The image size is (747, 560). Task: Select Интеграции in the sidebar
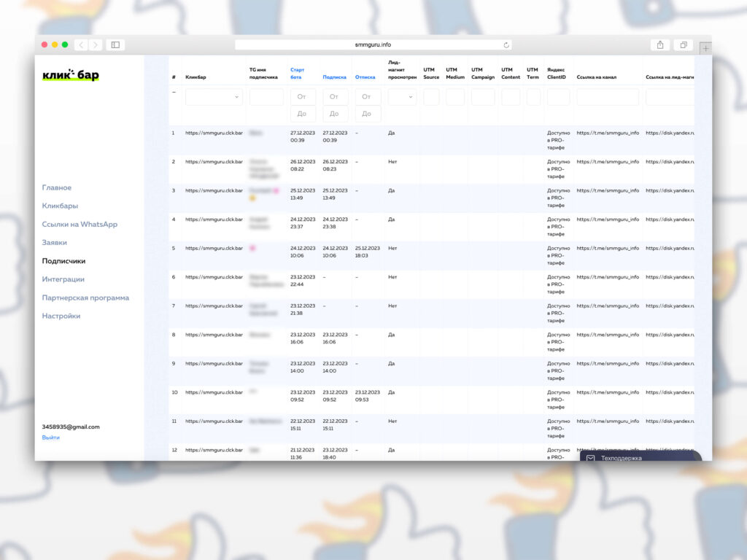63,279
